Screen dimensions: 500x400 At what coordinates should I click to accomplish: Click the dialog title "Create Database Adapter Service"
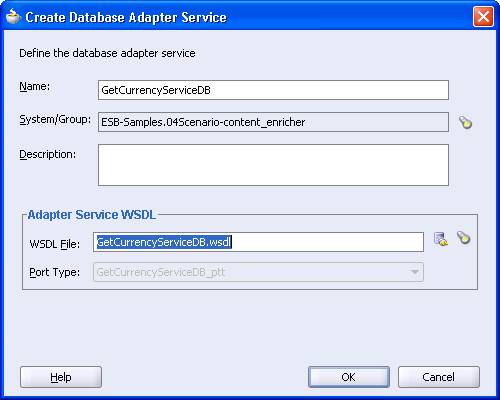coord(126,17)
